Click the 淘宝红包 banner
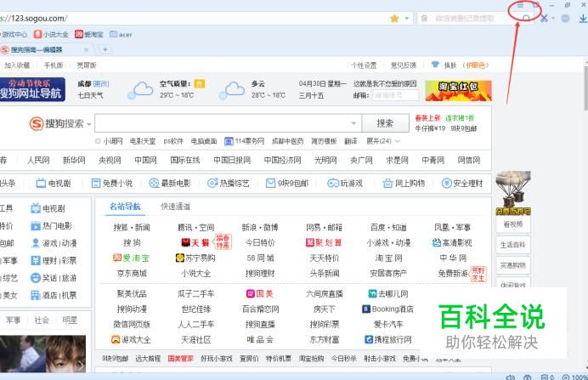The height and width of the screenshot is (380, 588). 458,90
